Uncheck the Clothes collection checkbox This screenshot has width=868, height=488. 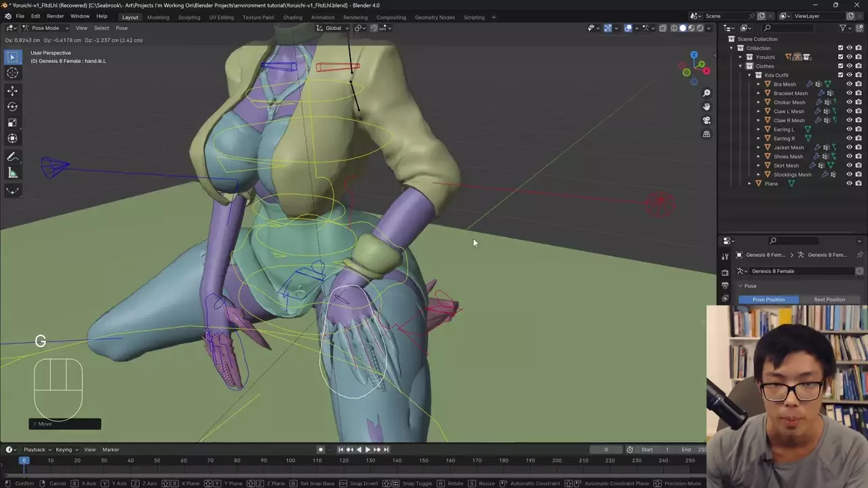click(x=840, y=66)
